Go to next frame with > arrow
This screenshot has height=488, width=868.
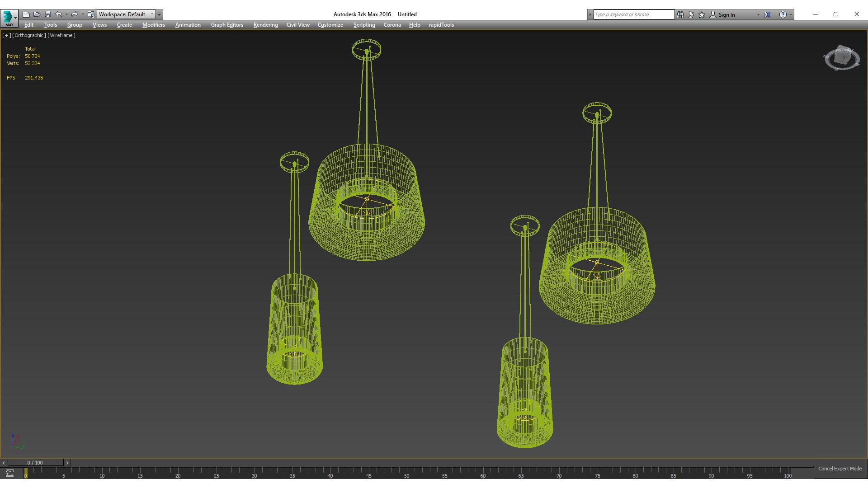(x=67, y=463)
